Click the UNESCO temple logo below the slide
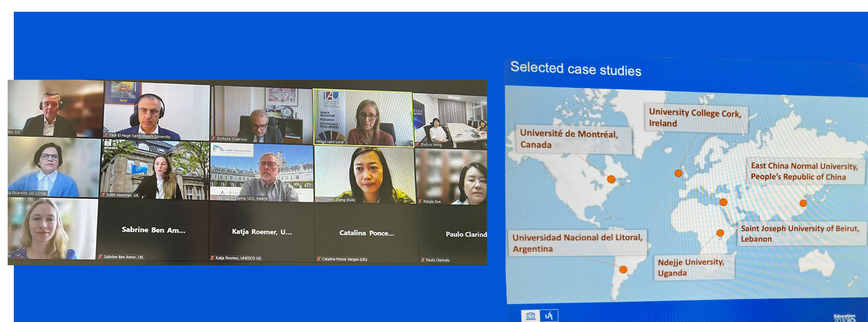 pyautogui.click(x=530, y=315)
